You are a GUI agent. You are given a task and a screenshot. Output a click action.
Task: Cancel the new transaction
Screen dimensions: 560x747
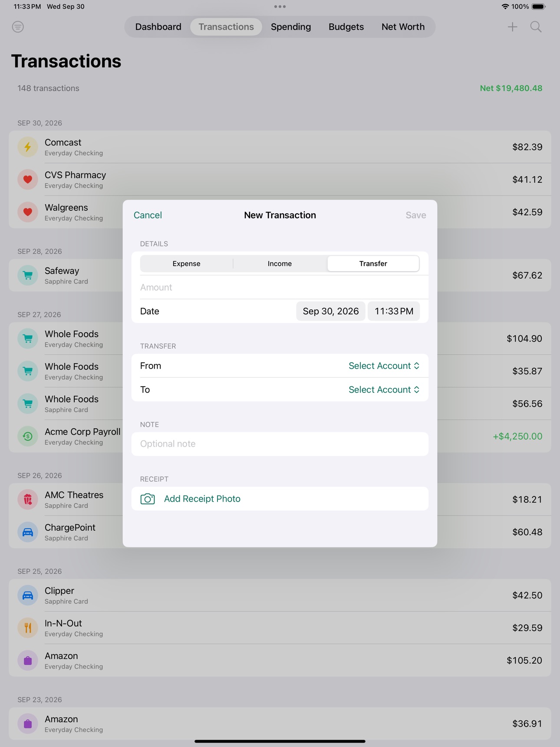(x=148, y=215)
